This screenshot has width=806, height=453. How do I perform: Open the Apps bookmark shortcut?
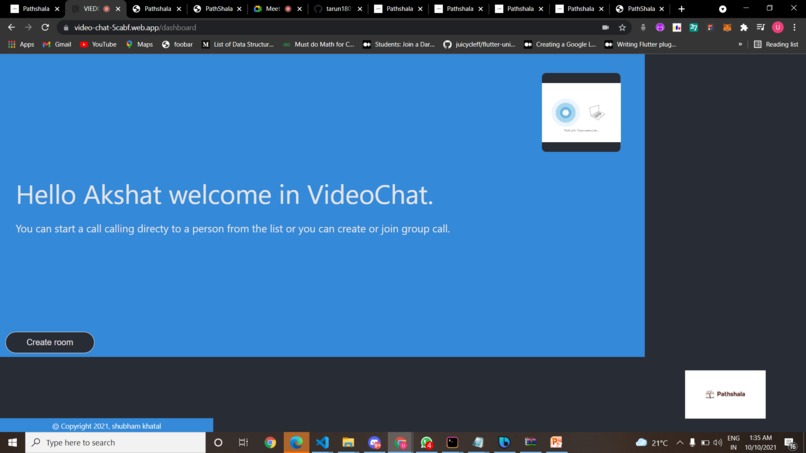[21, 44]
